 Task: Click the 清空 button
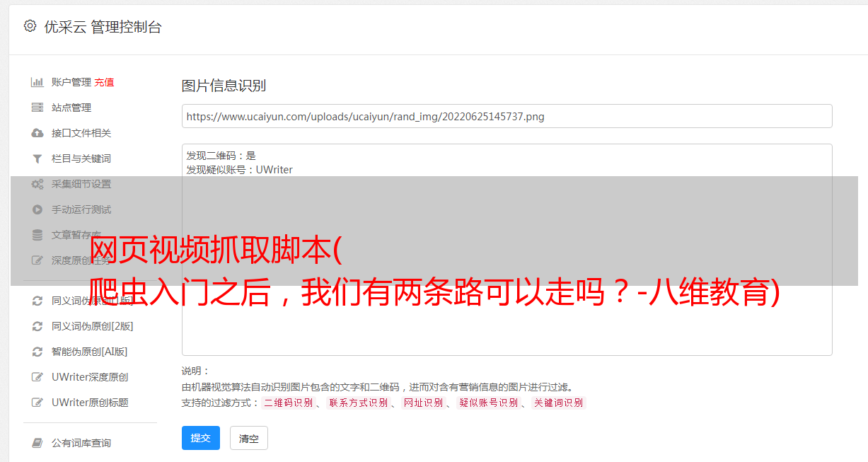(249, 438)
